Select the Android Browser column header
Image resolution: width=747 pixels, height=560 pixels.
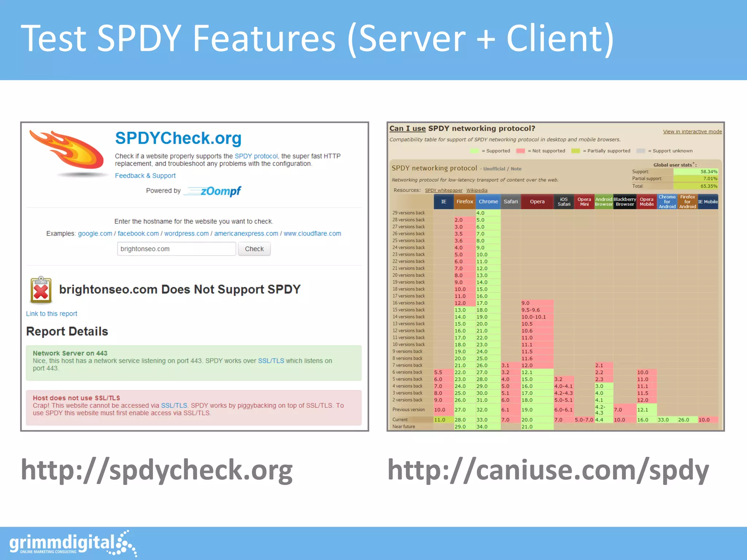tap(604, 202)
